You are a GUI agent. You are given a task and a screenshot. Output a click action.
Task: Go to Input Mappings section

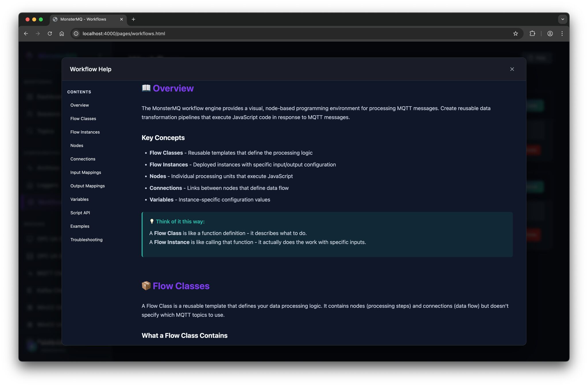point(86,172)
